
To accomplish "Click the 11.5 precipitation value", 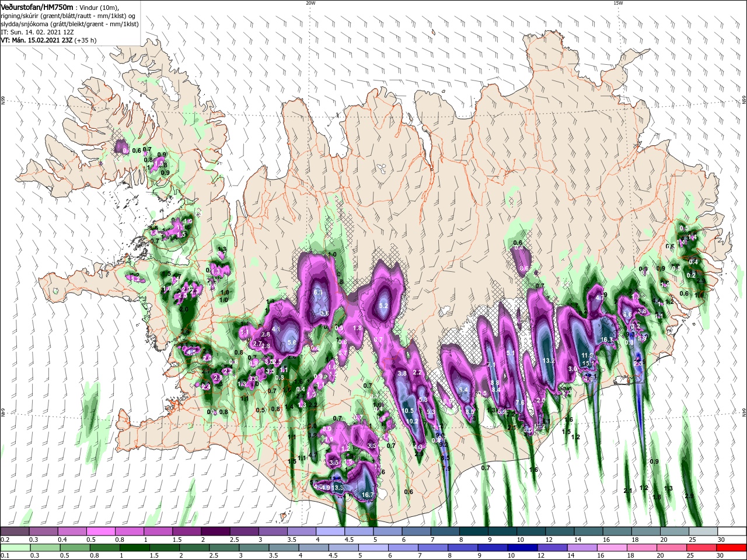I will click(587, 356).
